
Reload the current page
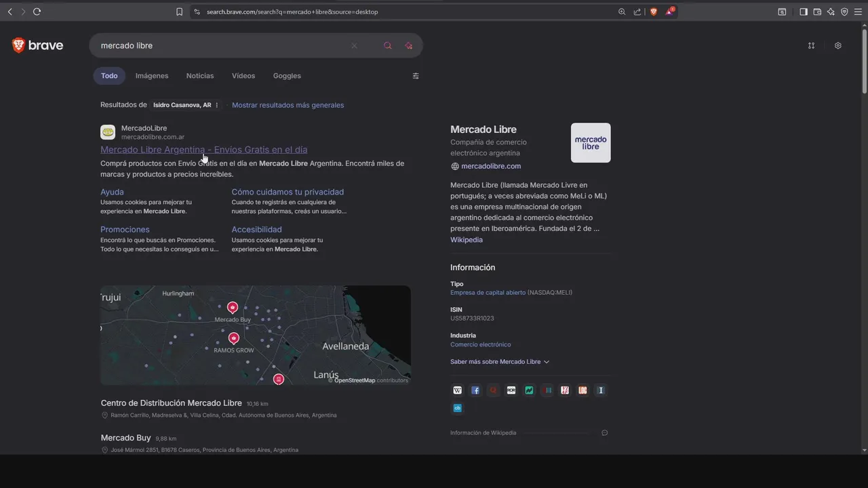click(37, 12)
